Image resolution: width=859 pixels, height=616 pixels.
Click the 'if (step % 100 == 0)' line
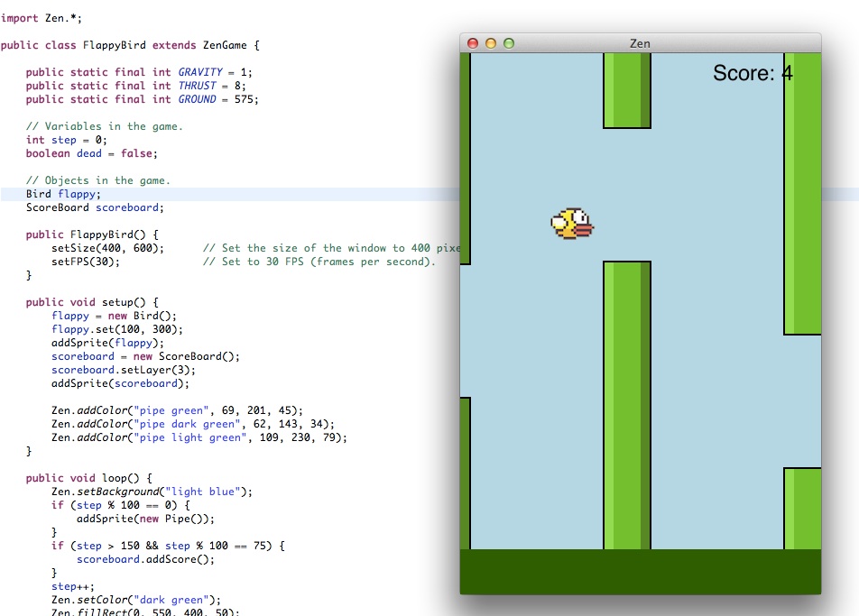coord(121,505)
